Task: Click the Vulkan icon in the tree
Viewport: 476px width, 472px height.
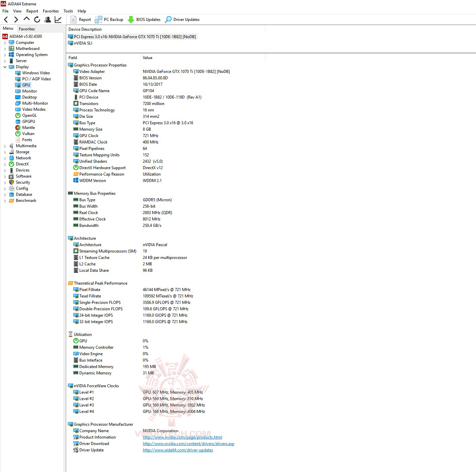Action: (18, 134)
